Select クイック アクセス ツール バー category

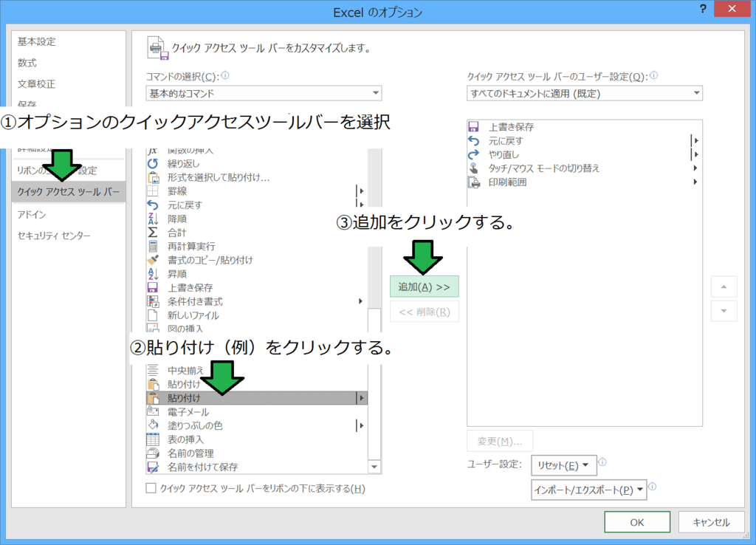pyautogui.click(x=69, y=192)
